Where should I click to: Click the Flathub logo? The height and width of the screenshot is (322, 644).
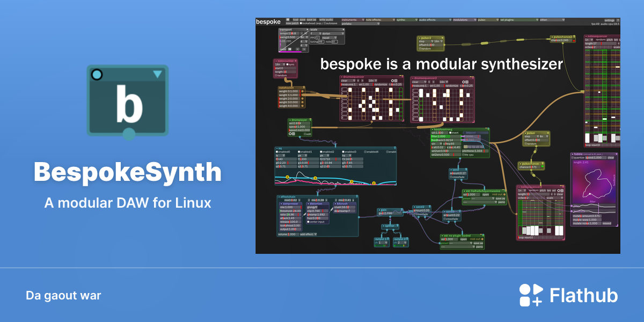(x=568, y=295)
